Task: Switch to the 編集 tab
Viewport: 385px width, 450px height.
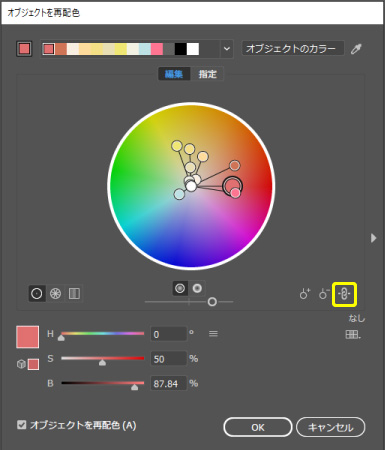Action: tap(174, 74)
